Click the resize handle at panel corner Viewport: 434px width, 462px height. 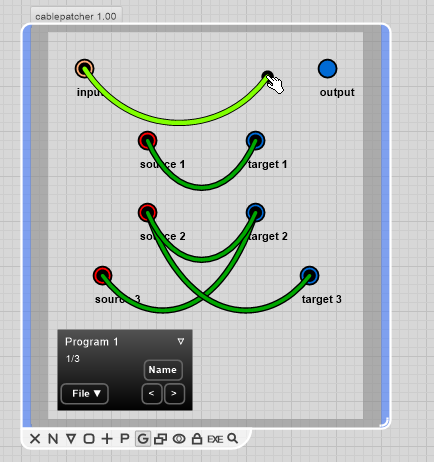(384, 422)
